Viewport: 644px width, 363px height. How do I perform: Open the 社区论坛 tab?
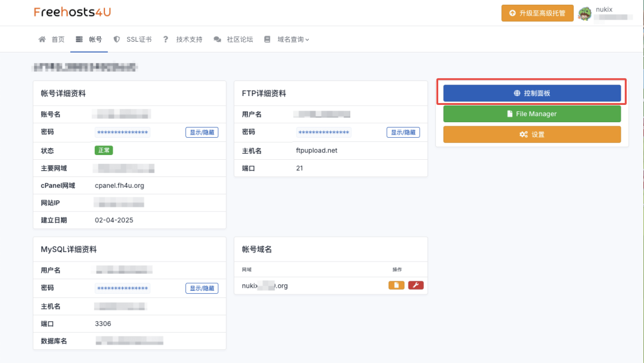click(233, 39)
